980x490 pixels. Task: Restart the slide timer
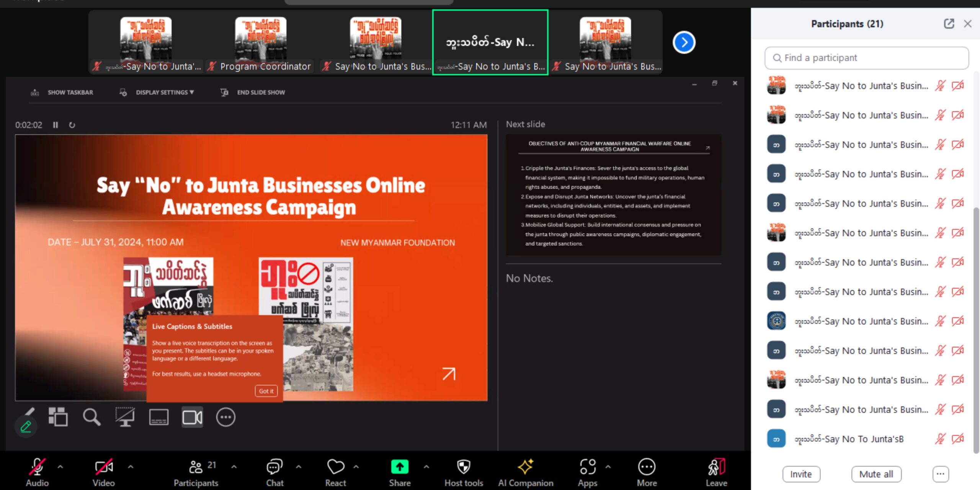pyautogui.click(x=72, y=125)
